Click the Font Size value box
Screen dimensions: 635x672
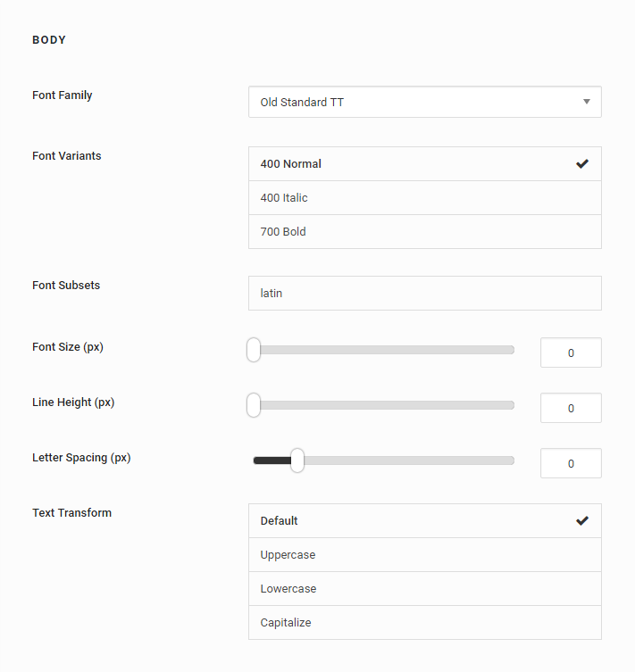point(571,353)
